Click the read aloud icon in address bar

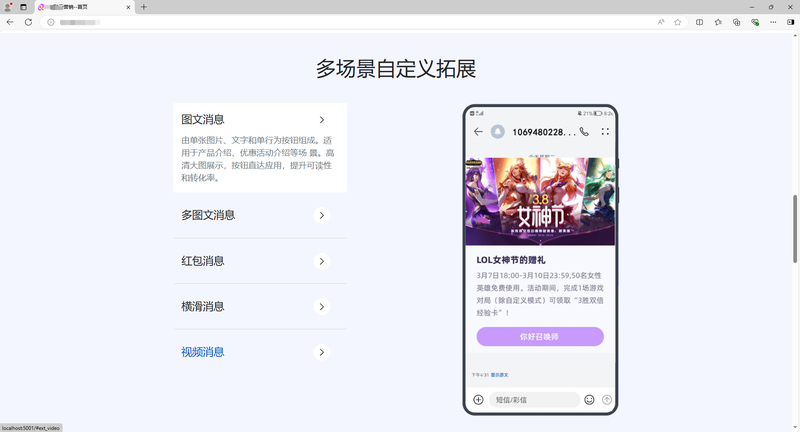(x=661, y=22)
